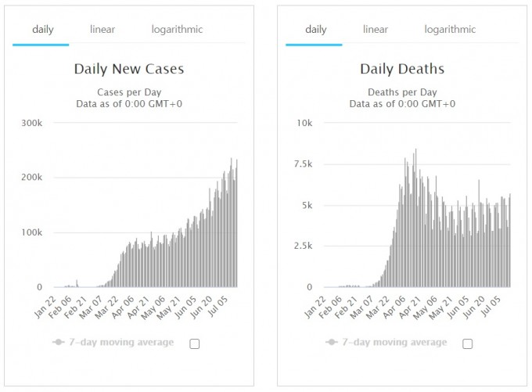Click the 7.5k y-axis label

301,164
